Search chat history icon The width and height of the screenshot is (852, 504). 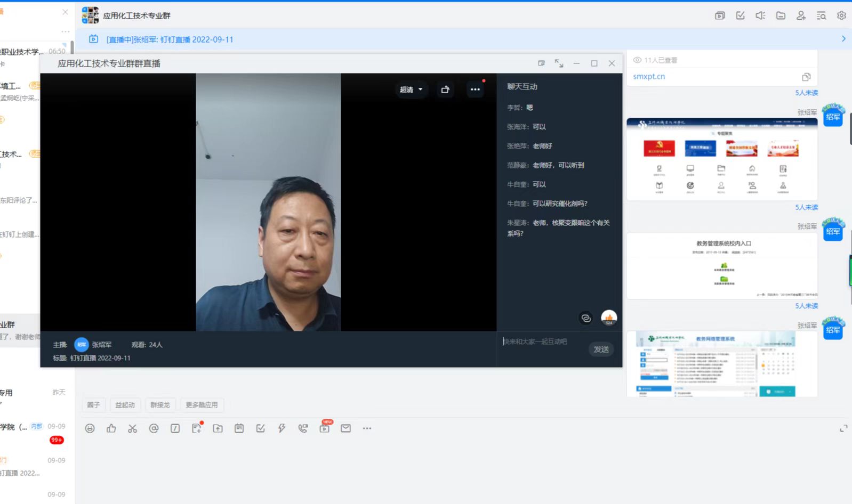pos(821,15)
